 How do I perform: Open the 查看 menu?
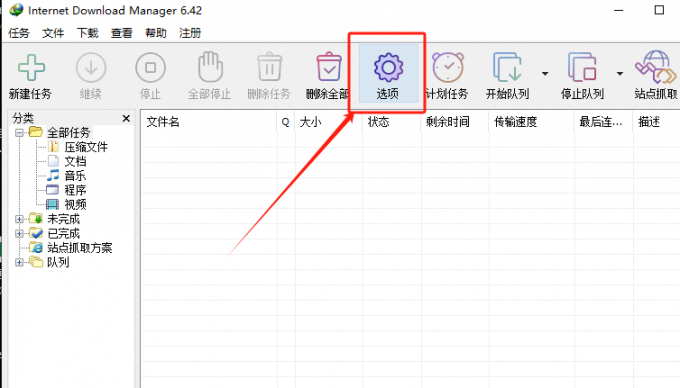click(x=121, y=33)
